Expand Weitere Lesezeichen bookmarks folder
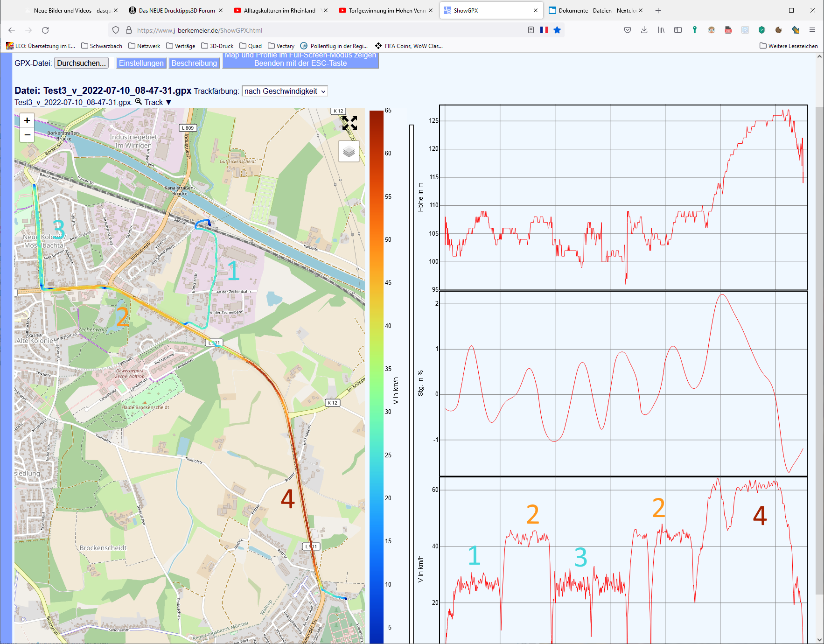 coord(789,46)
